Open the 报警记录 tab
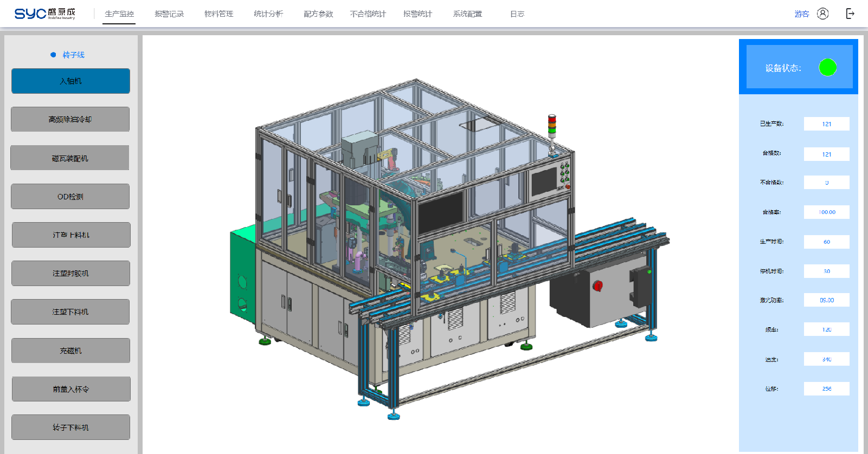The width and height of the screenshot is (868, 454). point(169,14)
